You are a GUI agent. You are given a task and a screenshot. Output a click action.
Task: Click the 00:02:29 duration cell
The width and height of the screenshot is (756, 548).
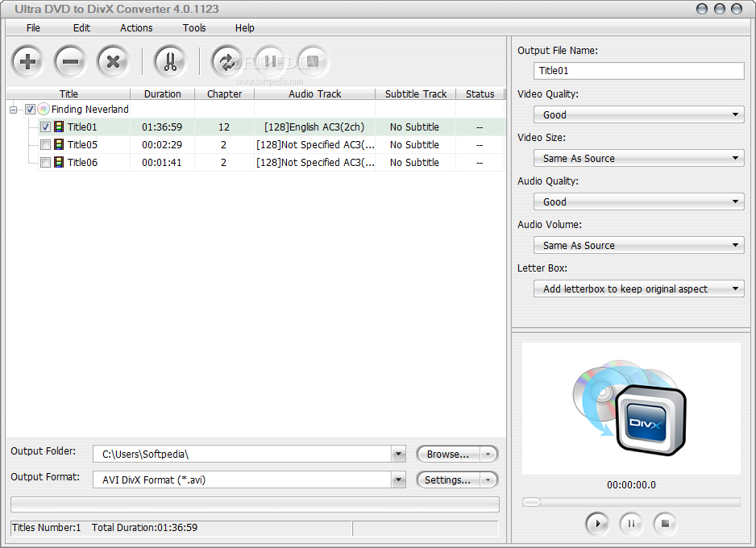pyautogui.click(x=162, y=145)
